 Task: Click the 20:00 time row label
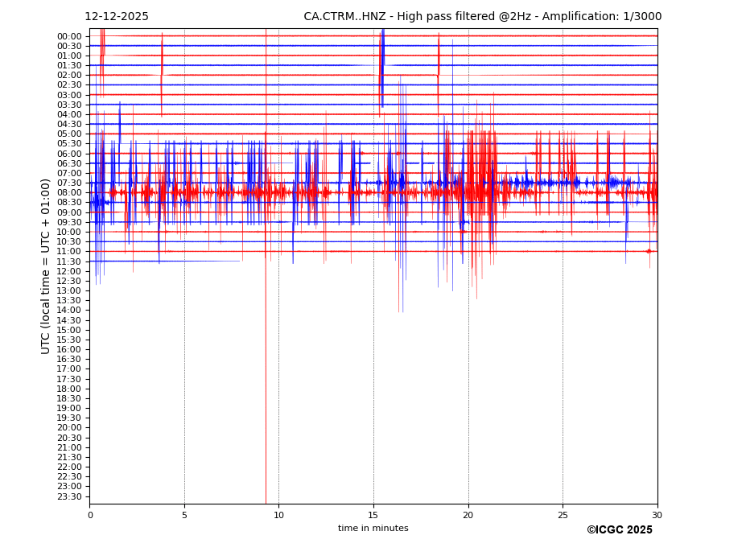point(69,428)
